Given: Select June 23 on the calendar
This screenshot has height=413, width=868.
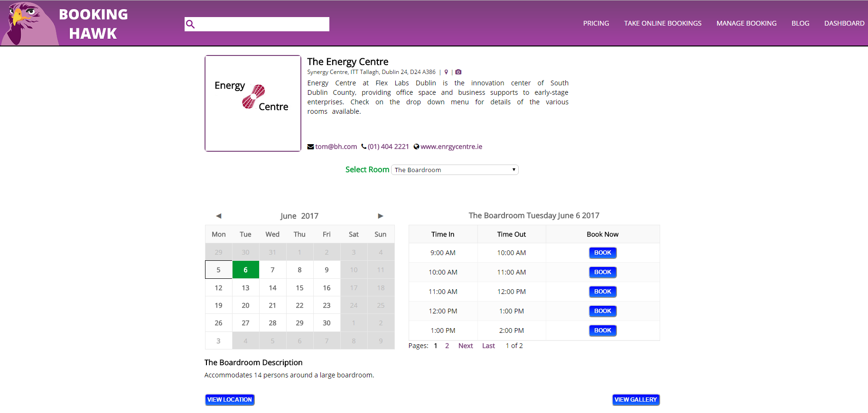Looking at the screenshot, I should tap(327, 305).
